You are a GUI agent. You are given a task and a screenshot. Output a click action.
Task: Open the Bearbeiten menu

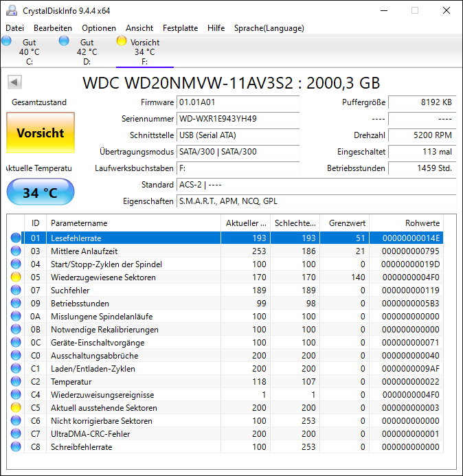[x=53, y=28]
